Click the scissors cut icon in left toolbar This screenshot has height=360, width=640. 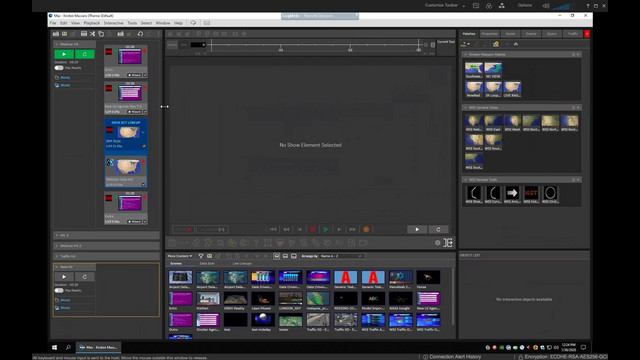coord(93,34)
